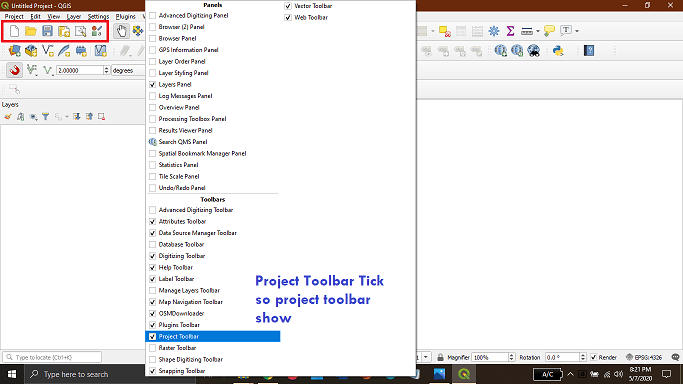683x384 pixels.
Task: Open the Plugins menu
Action: [x=125, y=17]
